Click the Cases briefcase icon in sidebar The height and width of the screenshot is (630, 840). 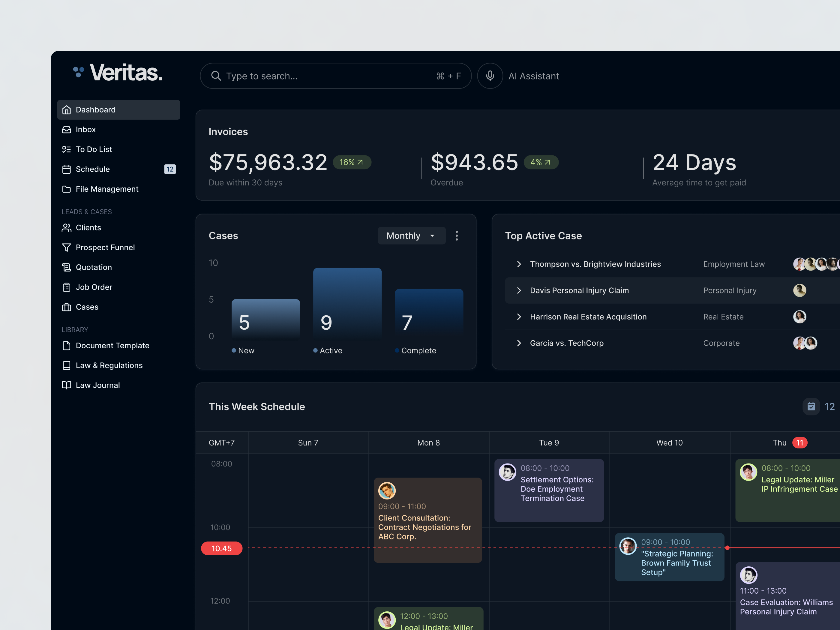pos(67,307)
